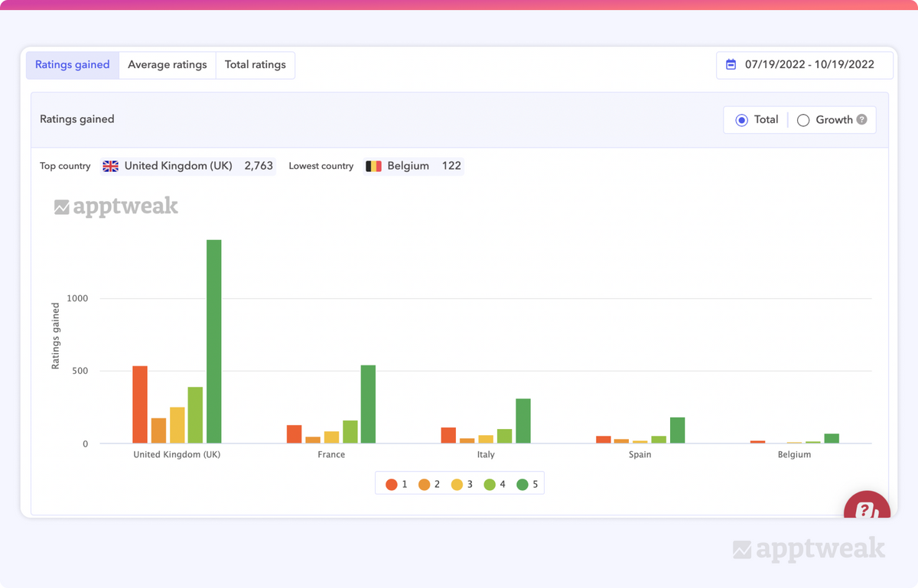The height and width of the screenshot is (588, 918).
Task: Click the United Kingdom flag icon
Action: [111, 166]
